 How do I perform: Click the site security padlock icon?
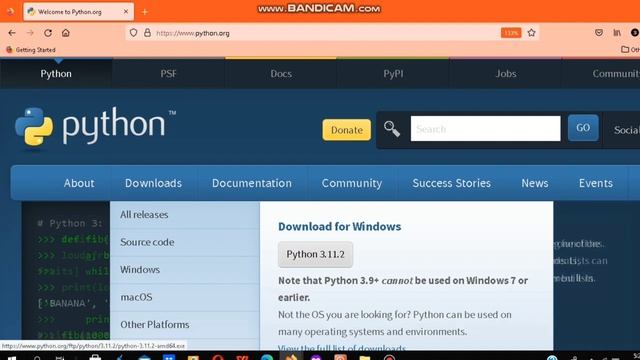tap(147, 33)
